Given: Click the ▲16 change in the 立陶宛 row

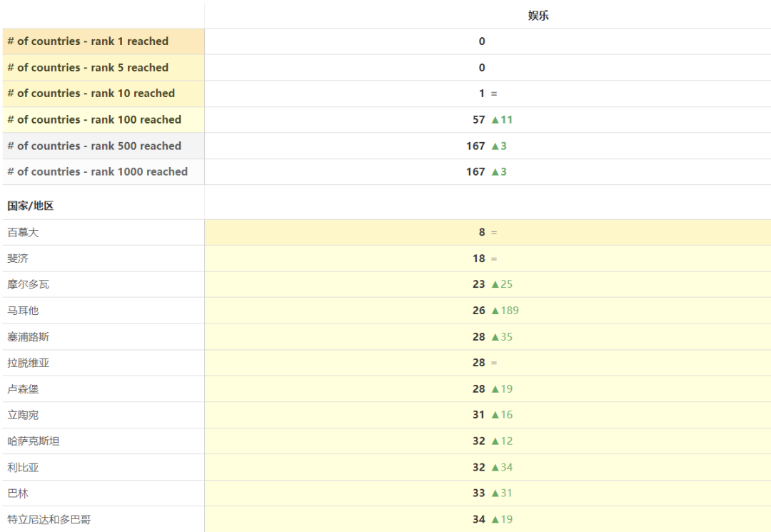Looking at the screenshot, I should coord(502,414).
